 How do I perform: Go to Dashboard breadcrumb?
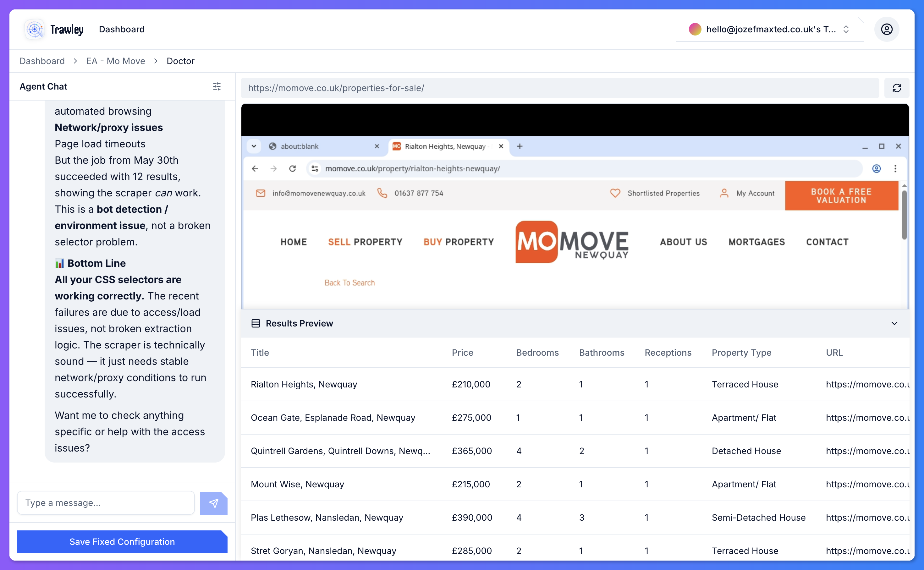42,61
